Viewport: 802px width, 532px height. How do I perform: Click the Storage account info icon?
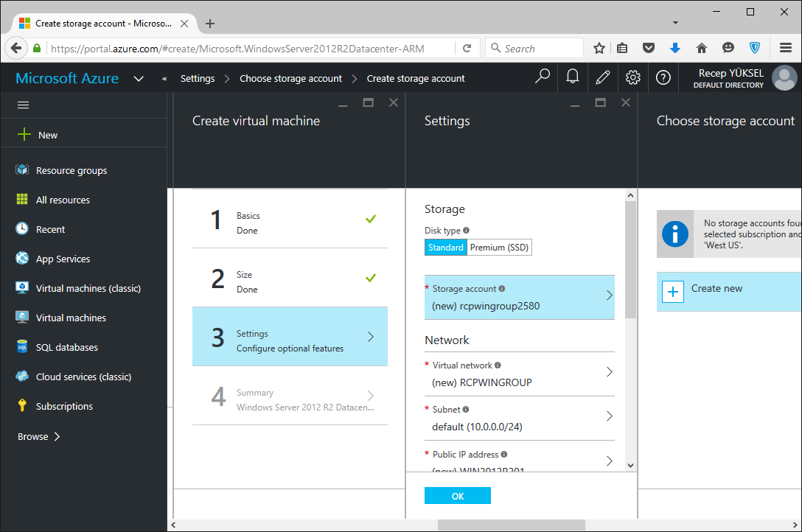pyautogui.click(x=502, y=289)
